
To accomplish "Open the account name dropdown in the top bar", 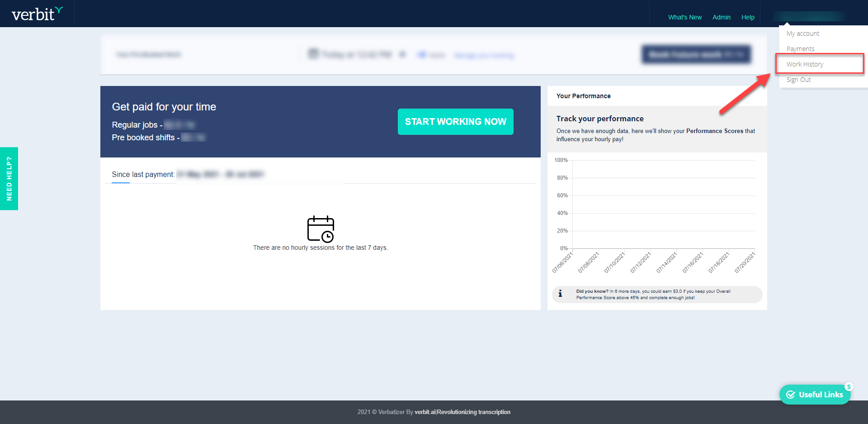I will tap(808, 17).
